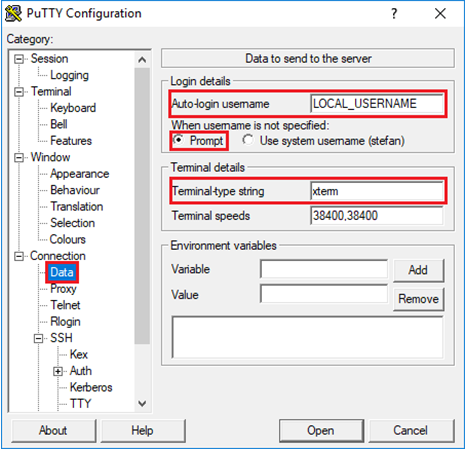The height and width of the screenshot is (449, 466).
Task: Click the category list scrollbar thumb
Action: 142,206
